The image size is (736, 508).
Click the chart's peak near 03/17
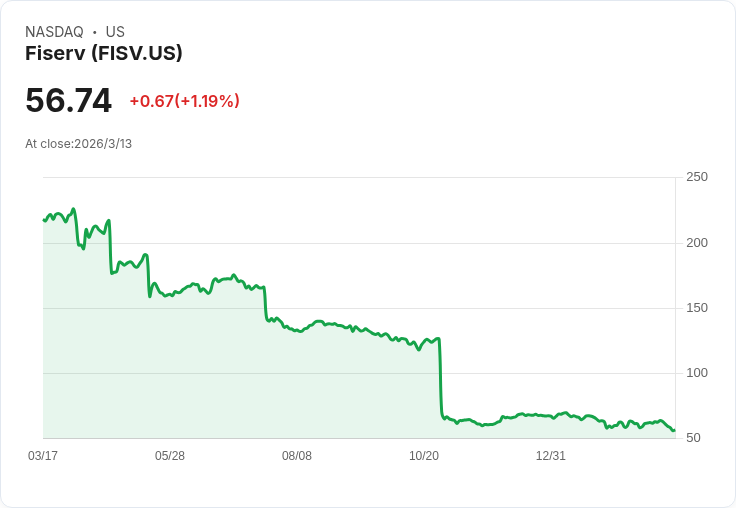point(73,209)
